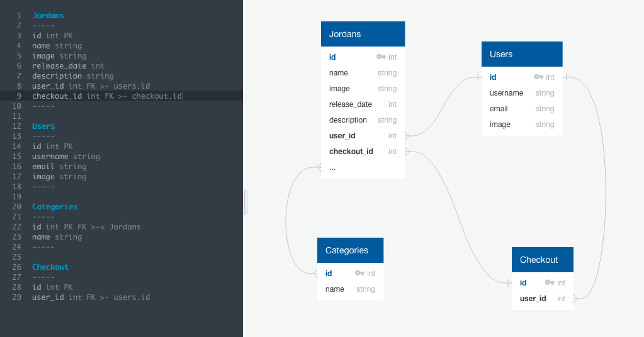Select the 'image' field in Jordans table

363,89
